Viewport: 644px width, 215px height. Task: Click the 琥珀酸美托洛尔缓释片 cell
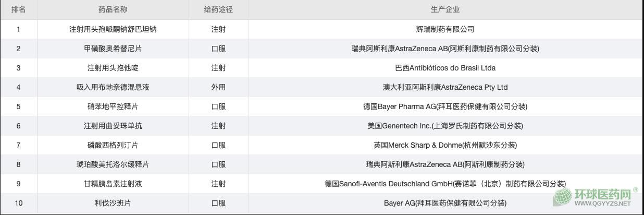coord(113,164)
